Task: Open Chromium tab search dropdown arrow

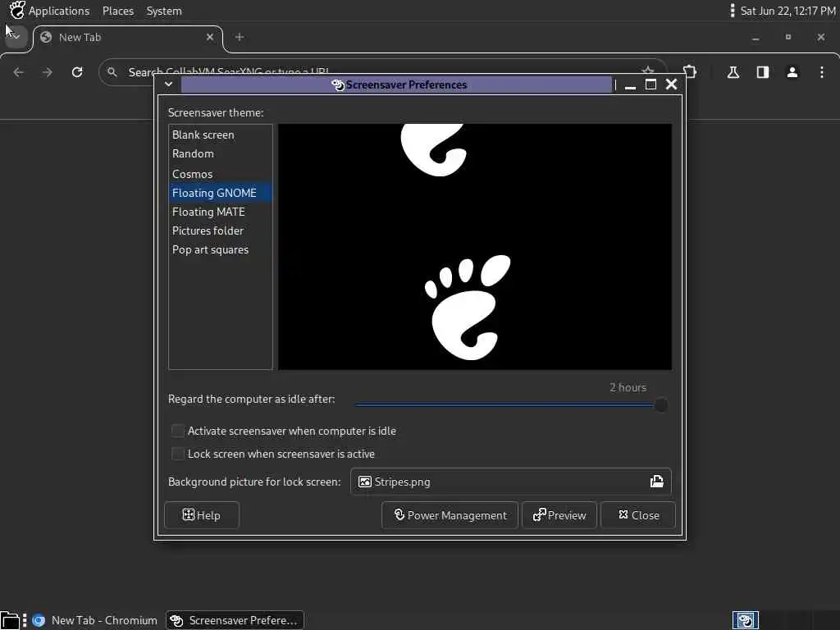Action: [x=16, y=36]
